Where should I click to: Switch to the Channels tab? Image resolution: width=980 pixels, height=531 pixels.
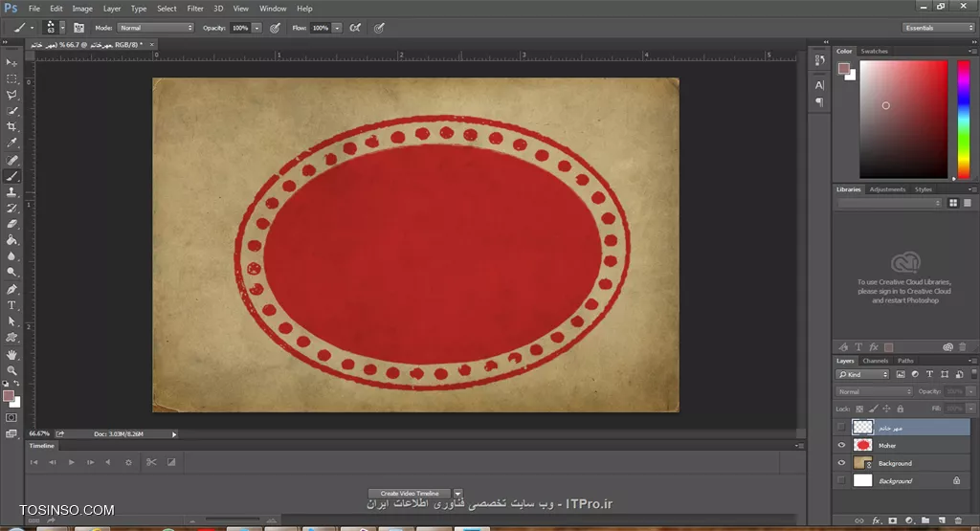[875, 361]
